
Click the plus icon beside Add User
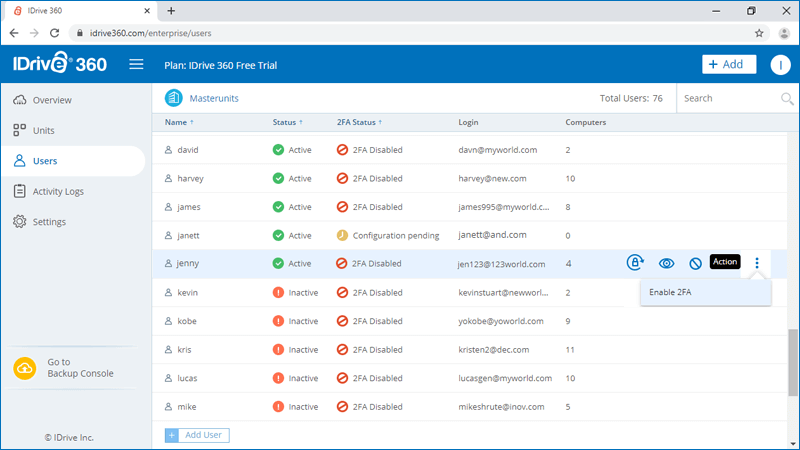coord(171,435)
